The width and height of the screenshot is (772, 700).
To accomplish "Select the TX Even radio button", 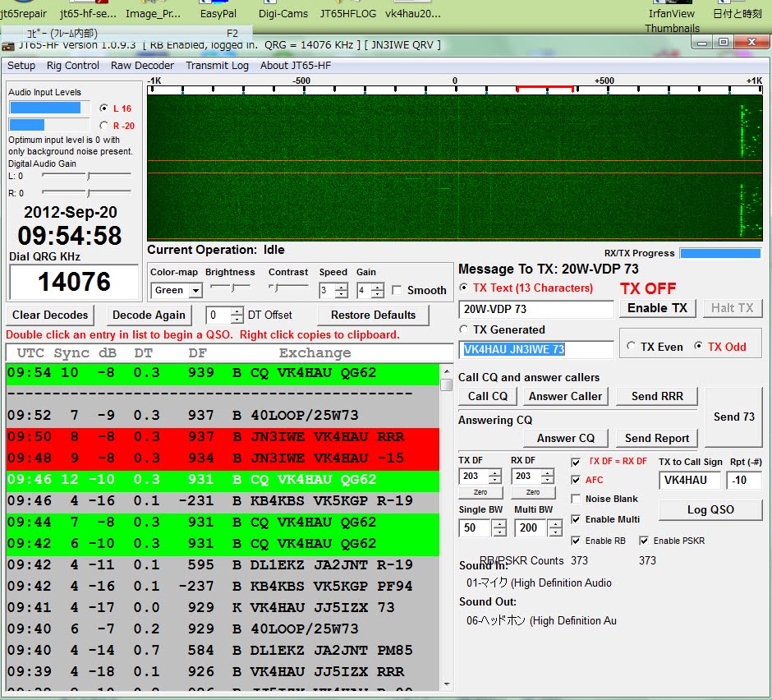I will (x=631, y=347).
